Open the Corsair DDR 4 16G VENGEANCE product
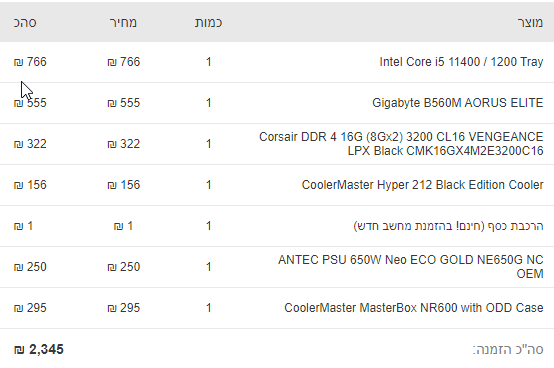Screen dimensions: 554x368 [401, 144]
